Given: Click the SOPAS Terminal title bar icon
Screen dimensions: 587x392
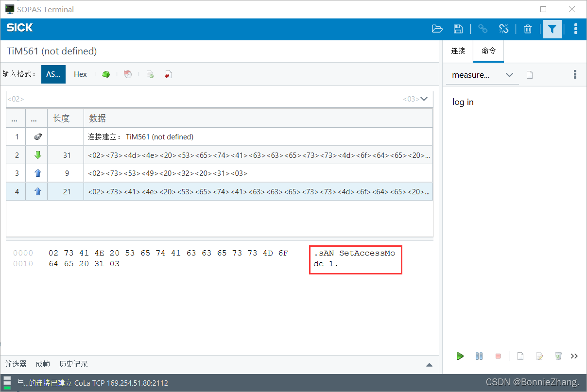Looking at the screenshot, I should click(x=9, y=9).
